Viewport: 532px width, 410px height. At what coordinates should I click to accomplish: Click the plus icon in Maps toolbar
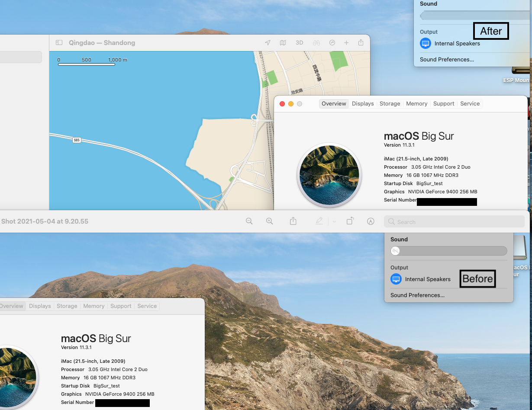346,43
